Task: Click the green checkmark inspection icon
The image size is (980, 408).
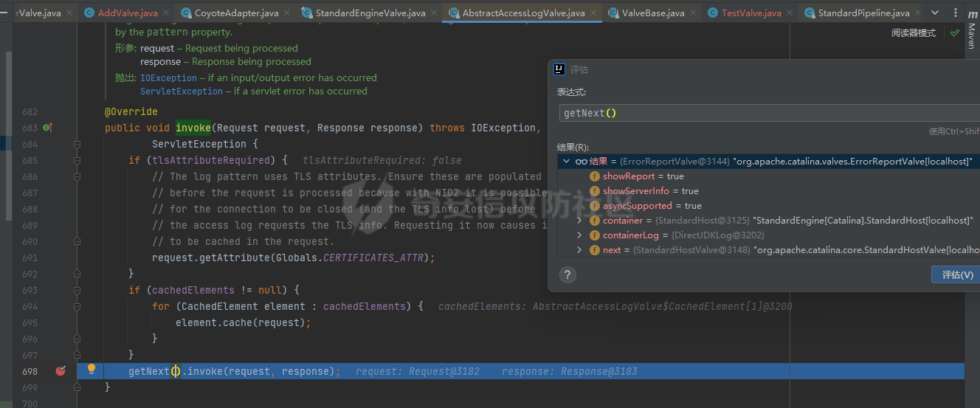Action: point(955,33)
